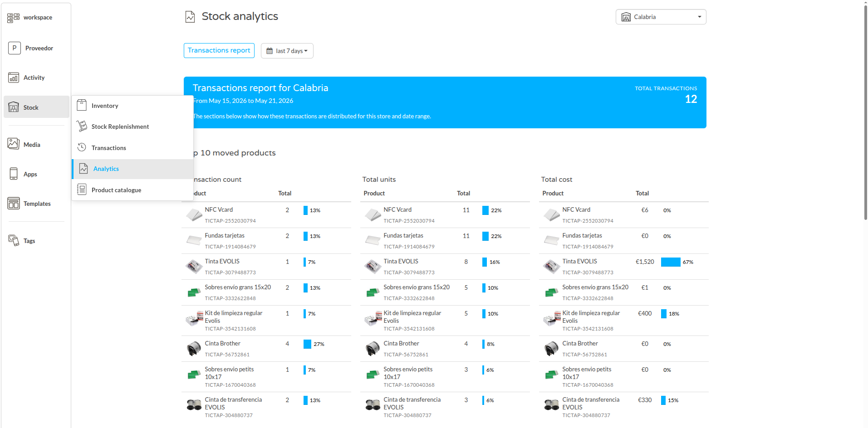Click the Total cost section heading
This screenshot has height=428, width=868.
tap(557, 180)
